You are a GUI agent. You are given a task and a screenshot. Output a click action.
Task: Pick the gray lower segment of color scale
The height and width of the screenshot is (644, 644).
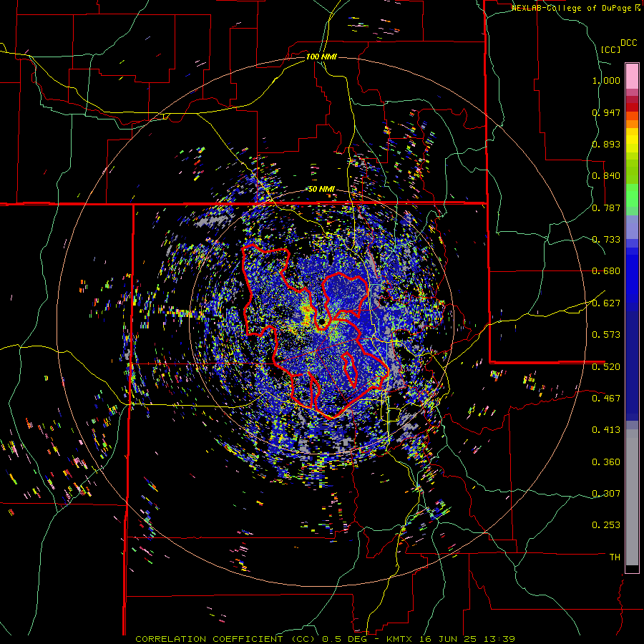[632, 497]
